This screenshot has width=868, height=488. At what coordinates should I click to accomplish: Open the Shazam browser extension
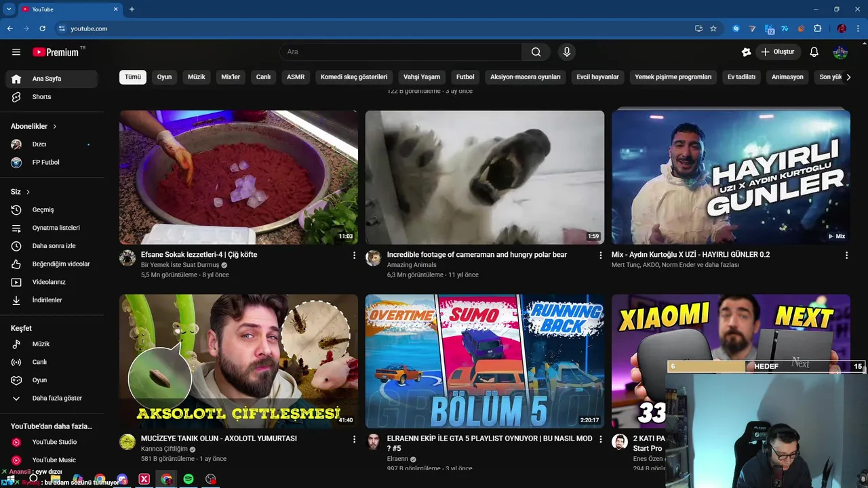[x=736, y=28]
